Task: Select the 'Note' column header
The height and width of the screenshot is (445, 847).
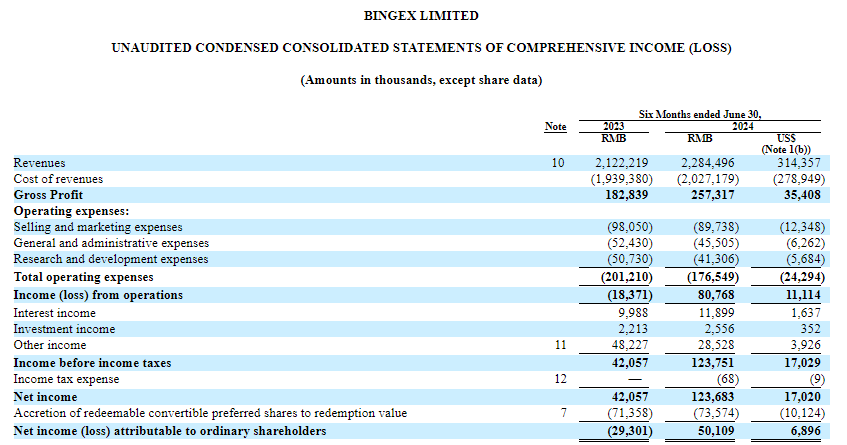Action: (x=555, y=126)
